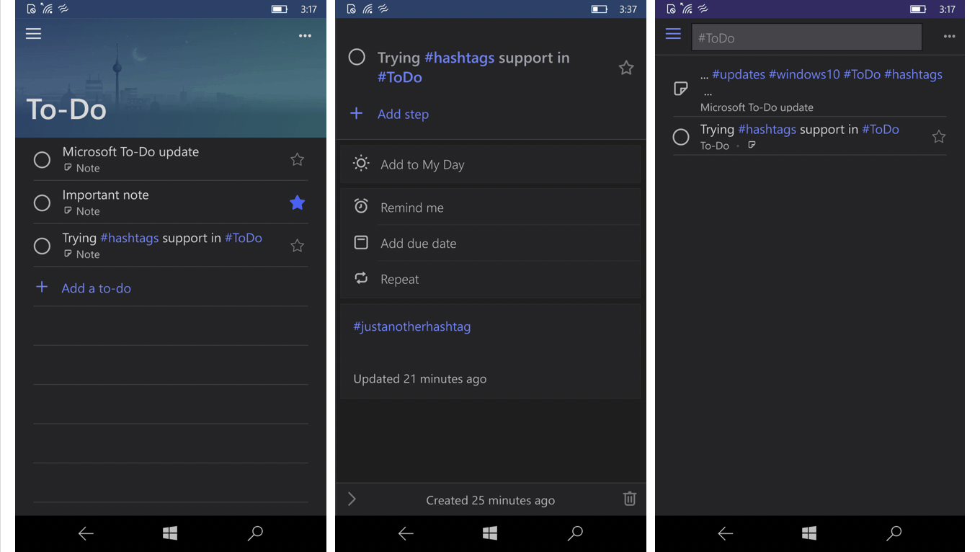Click Add a to-do link
This screenshot has height=552, width=980.
96,288
